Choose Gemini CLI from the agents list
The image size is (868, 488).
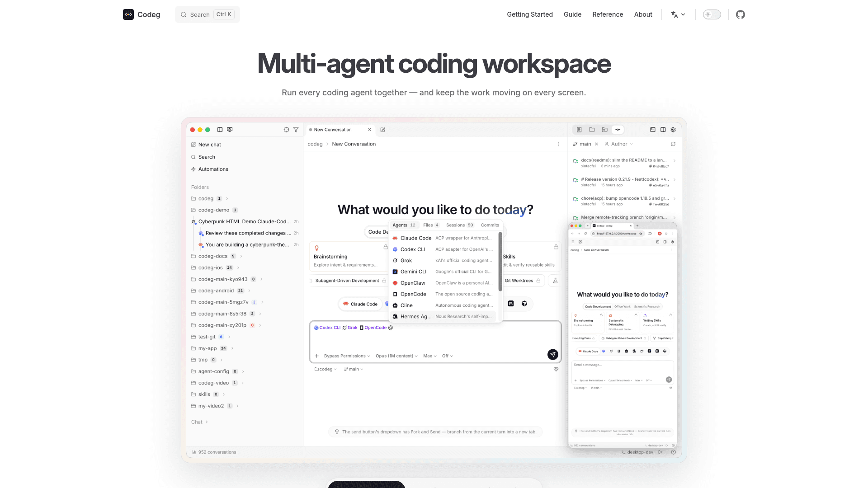443,272
